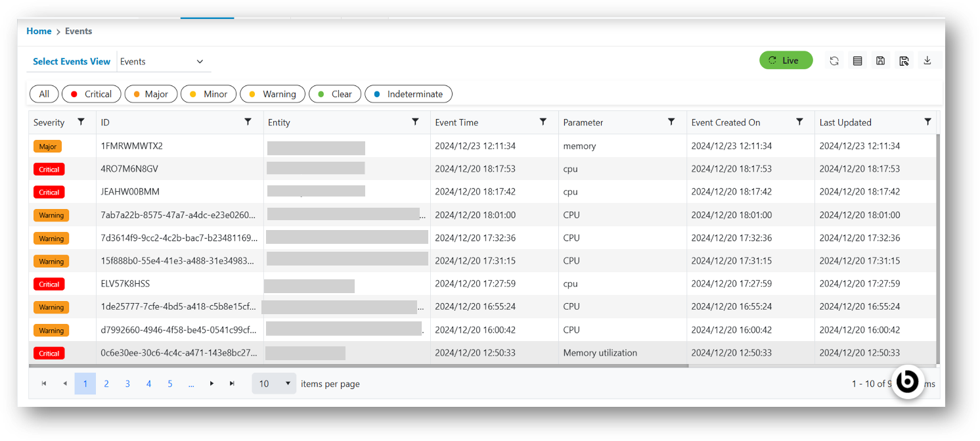
Task: Click the Major badge for 1FMRWMWTX2
Action: pos(47,146)
